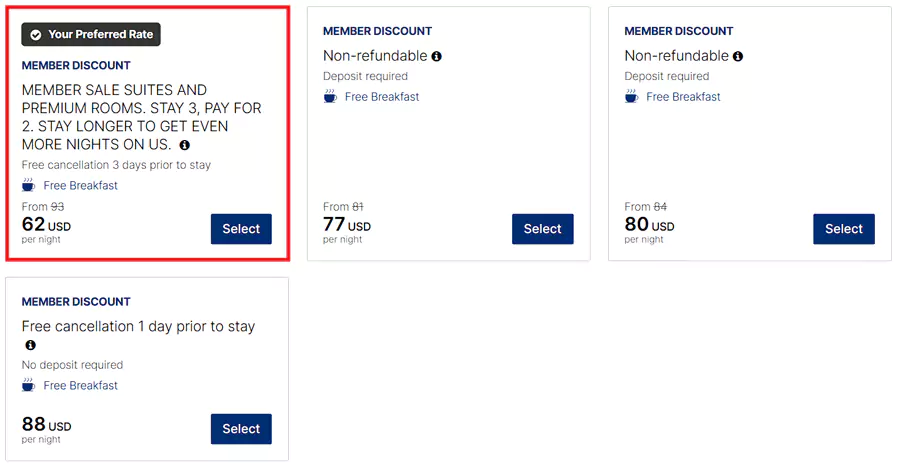900x470 pixels.
Task: Click the info icon beside the member sale offer
Action: tap(185, 146)
